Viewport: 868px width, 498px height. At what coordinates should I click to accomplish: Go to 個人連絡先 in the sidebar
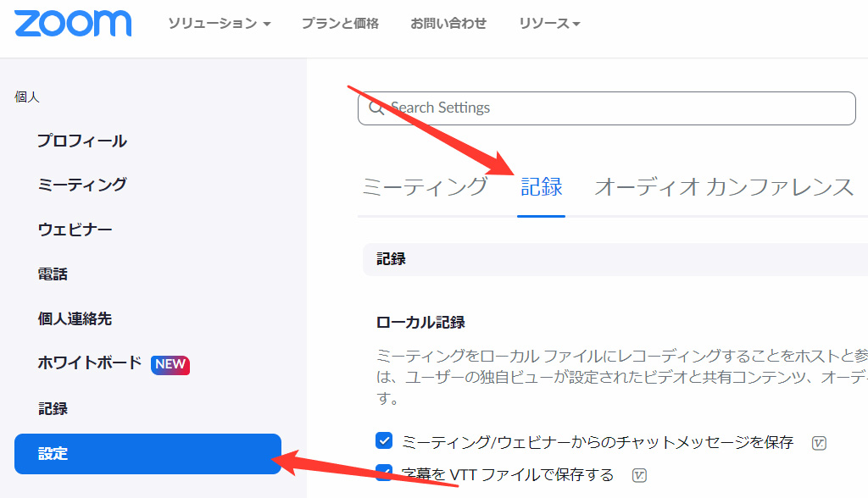click(75, 319)
